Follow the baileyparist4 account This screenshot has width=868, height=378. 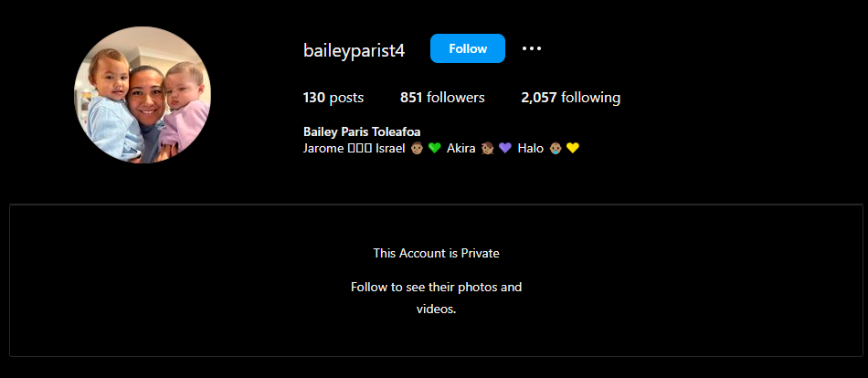(x=467, y=48)
